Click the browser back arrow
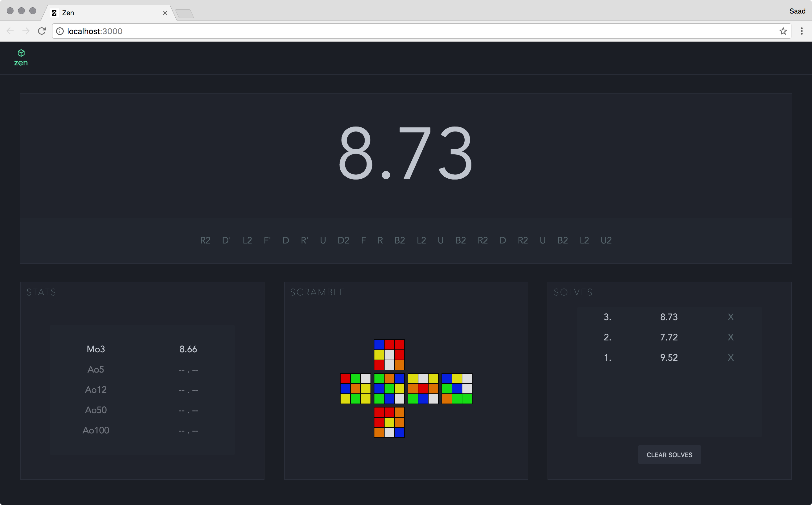 click(x=10, y=31)
